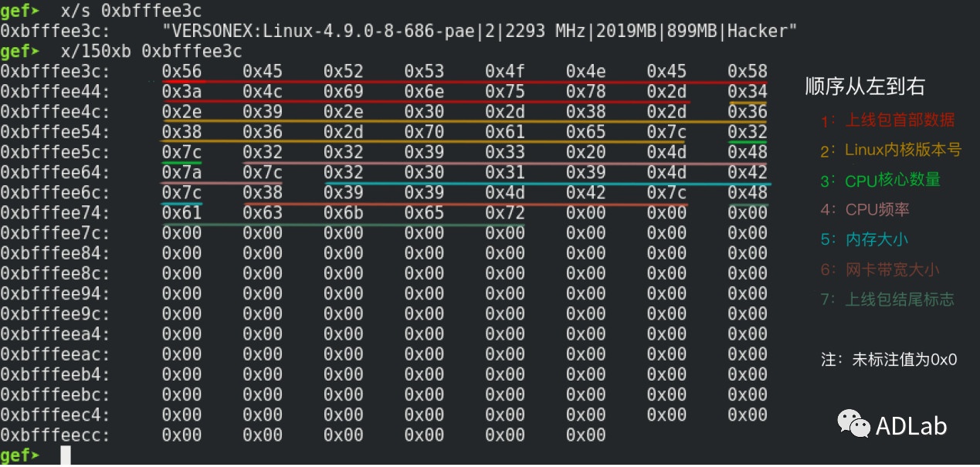Click the address label 0xbfffeecc

(56, 435)
